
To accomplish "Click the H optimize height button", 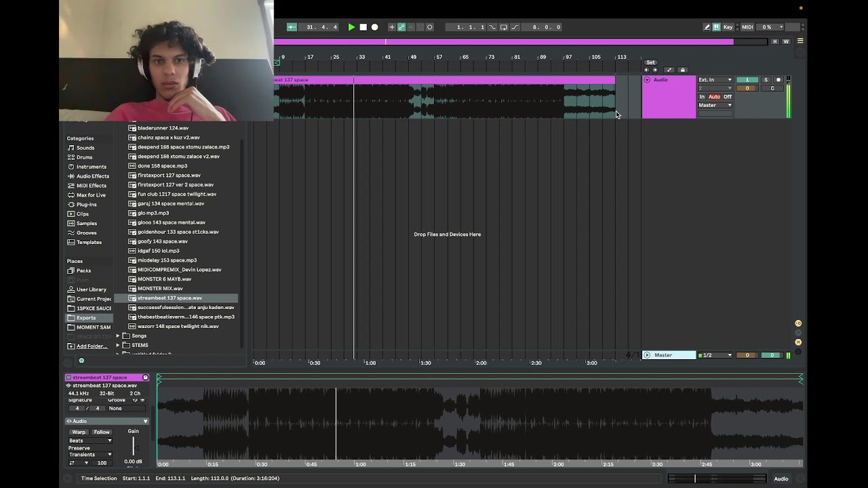I will tap(775, 41).
